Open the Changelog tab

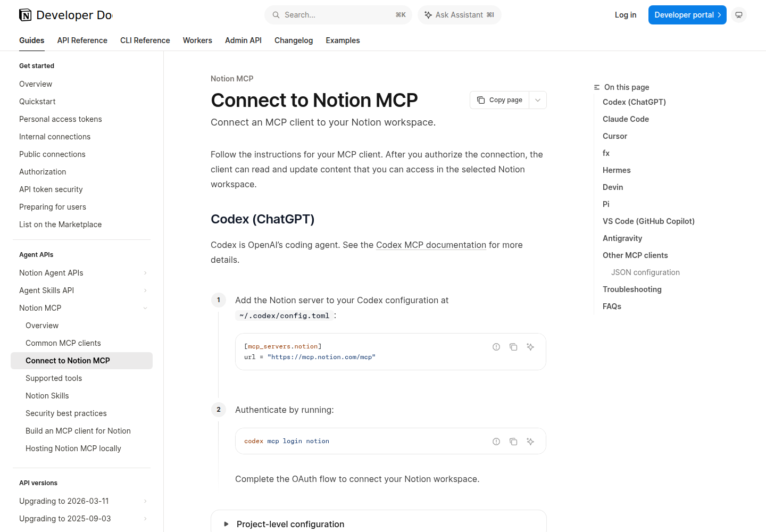294,40
